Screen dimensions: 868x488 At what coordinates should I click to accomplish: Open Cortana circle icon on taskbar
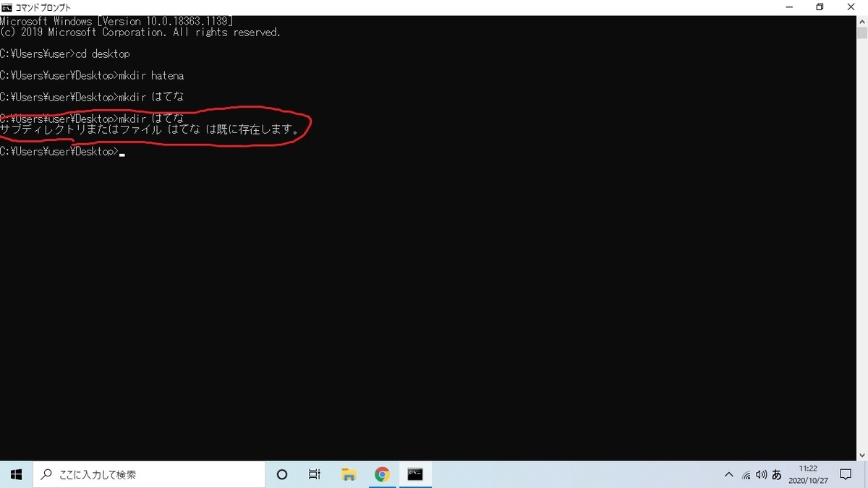(x=282, y=474)
